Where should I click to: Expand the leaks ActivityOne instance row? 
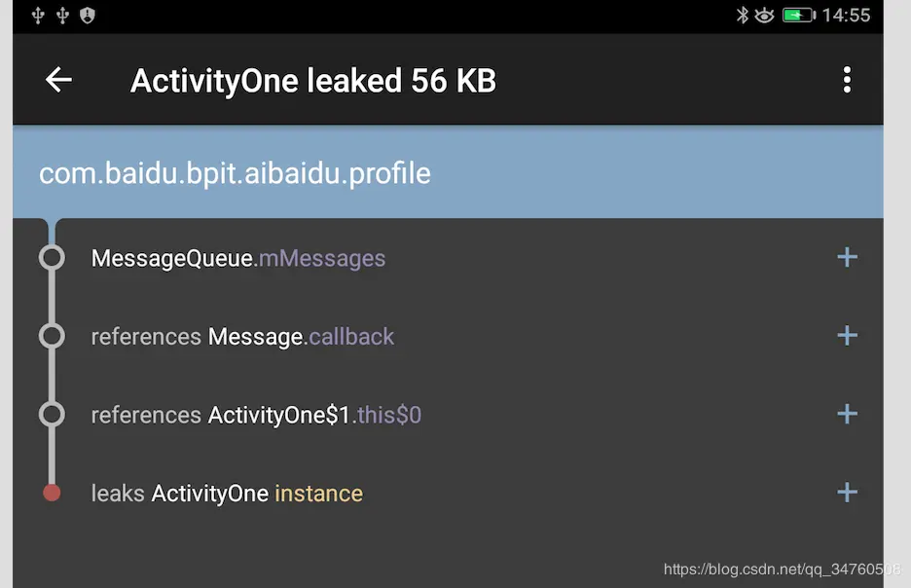(847, 493)
